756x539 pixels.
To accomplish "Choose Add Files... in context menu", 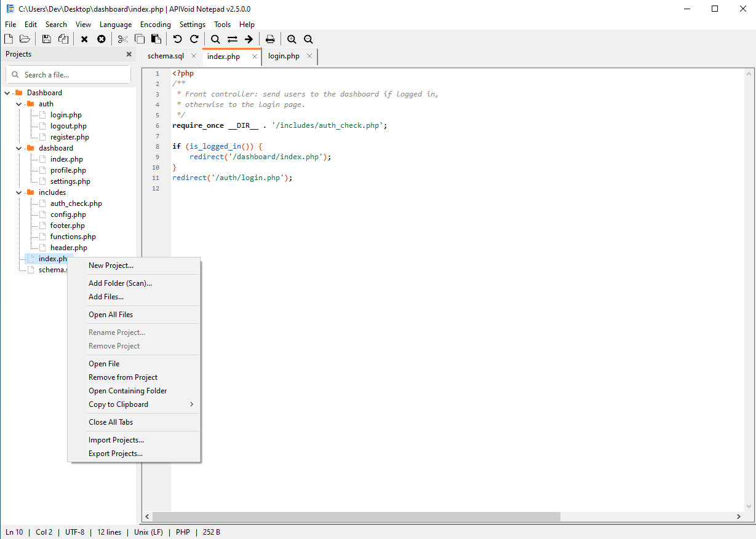I will (x=134, y=297).
